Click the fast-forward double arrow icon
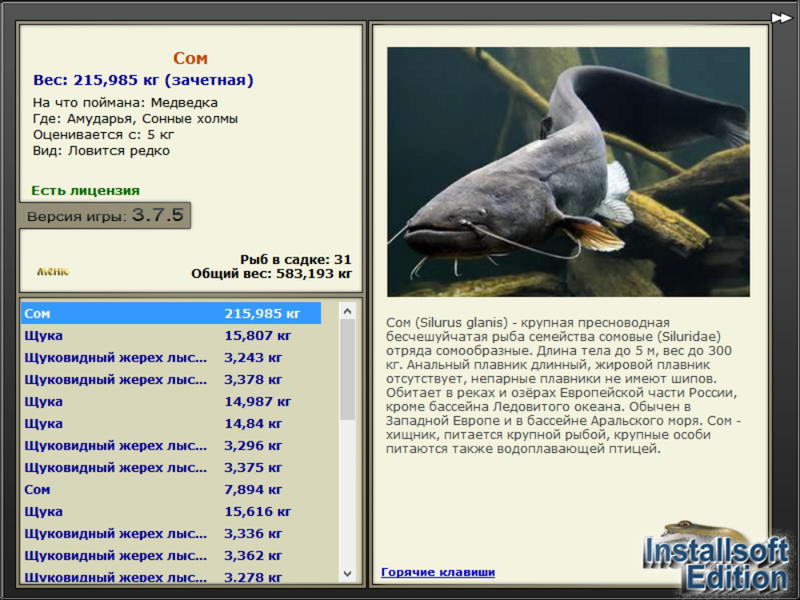Viewport: 800px width, 600px height. 781,18
